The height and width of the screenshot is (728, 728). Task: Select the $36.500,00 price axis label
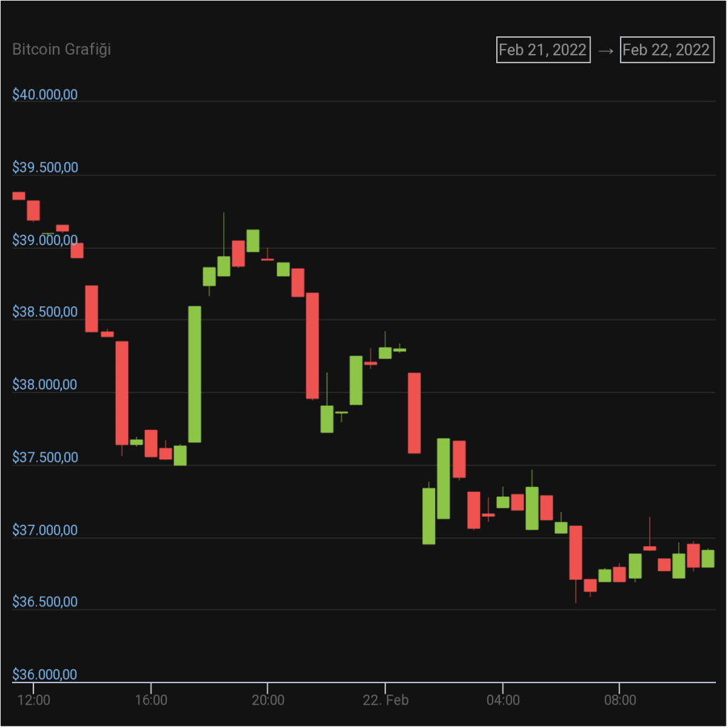pos(45,601)
